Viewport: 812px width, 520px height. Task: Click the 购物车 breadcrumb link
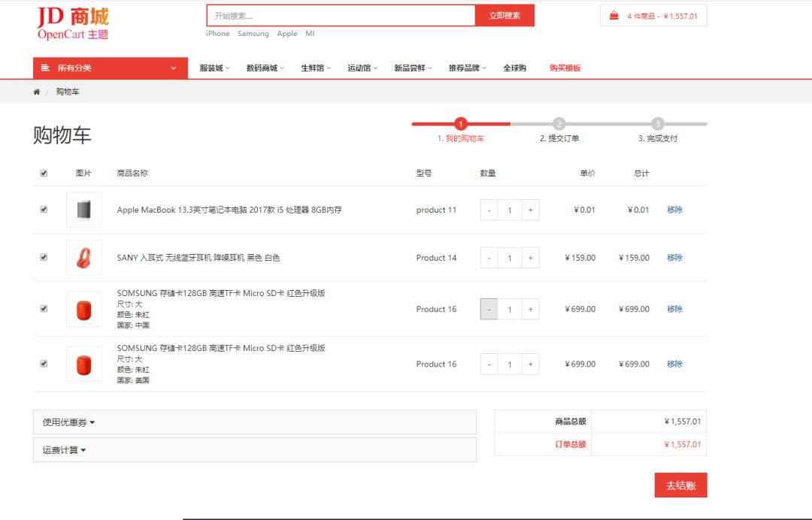[68, 92]
